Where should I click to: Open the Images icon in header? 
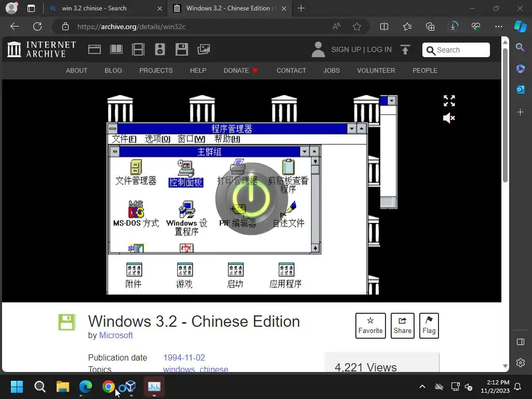[x=204, y=49]
